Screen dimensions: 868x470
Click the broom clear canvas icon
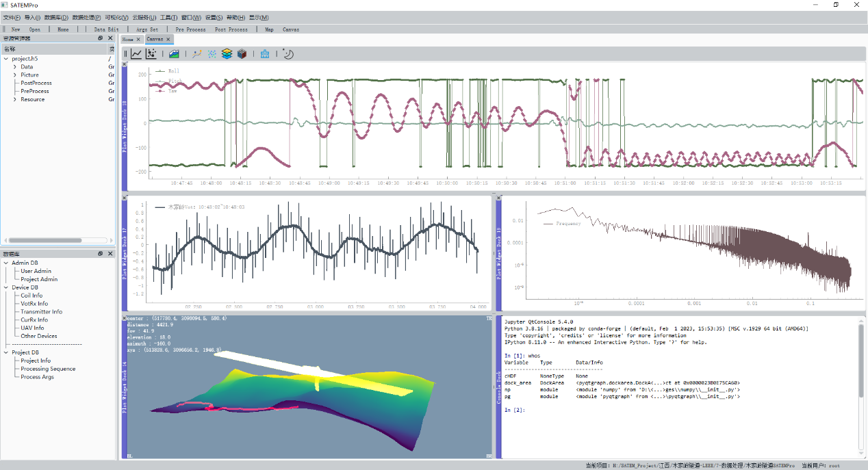point(265,54)
